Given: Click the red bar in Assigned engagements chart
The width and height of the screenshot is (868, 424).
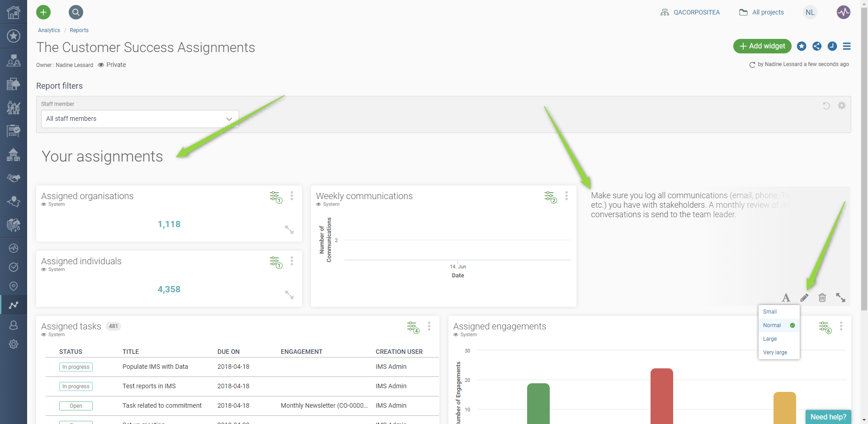Looking at the screenshot, I should point(662,396).
